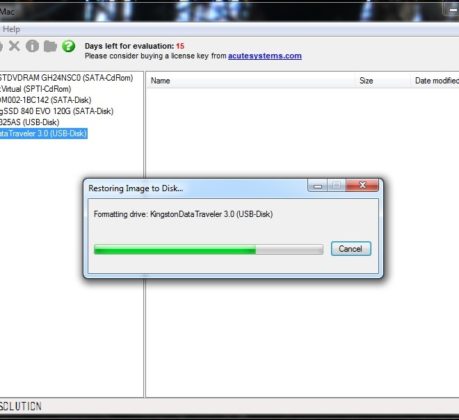Select the DataTraveler 3.0 USB-Disk drive
The image size is (459, 420).
pos(44,133)
